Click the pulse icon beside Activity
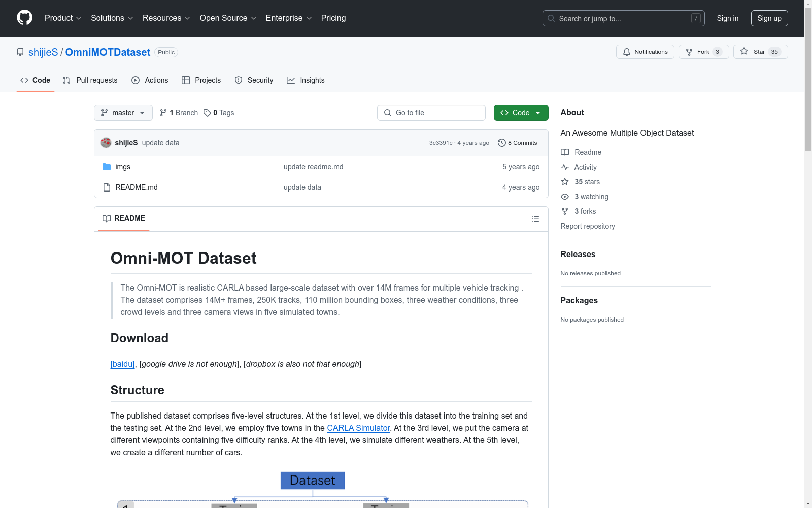 (565, 167)
